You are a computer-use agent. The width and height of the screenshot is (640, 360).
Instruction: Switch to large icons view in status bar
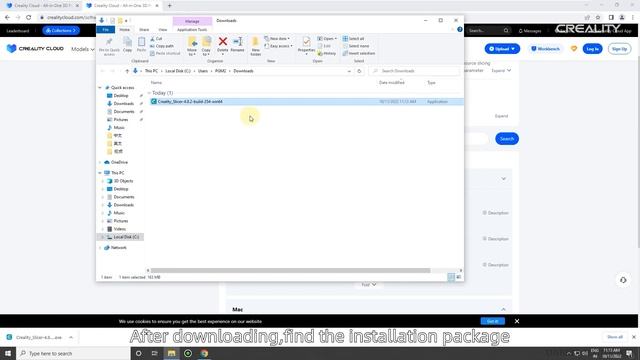tap(458, 277)
